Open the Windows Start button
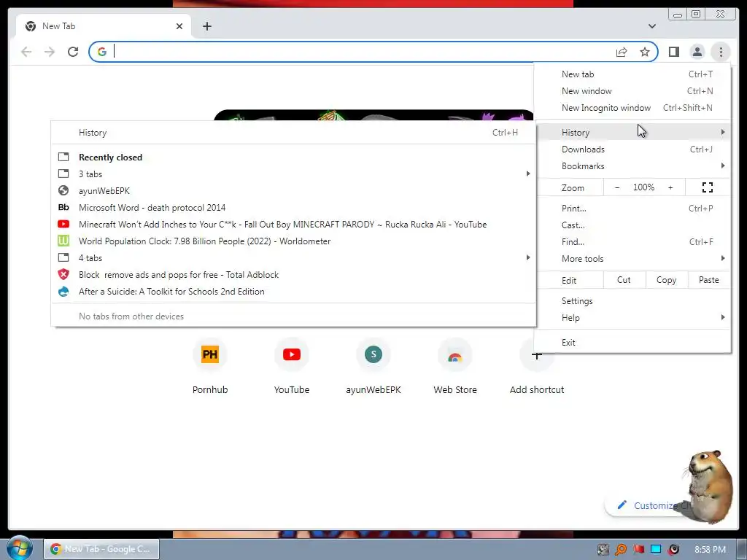 tap(19, 548)
